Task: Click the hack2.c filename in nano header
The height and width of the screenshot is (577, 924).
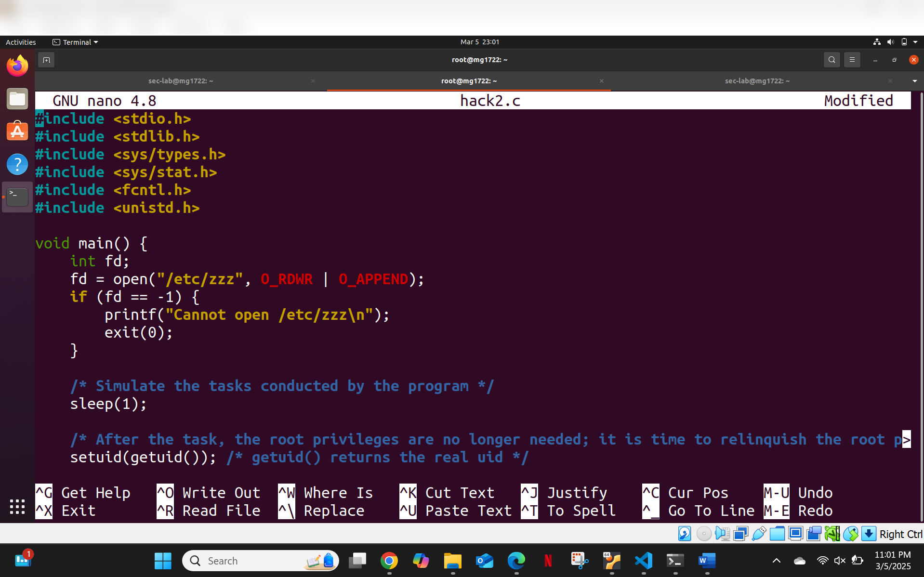Action: [490, 101]
